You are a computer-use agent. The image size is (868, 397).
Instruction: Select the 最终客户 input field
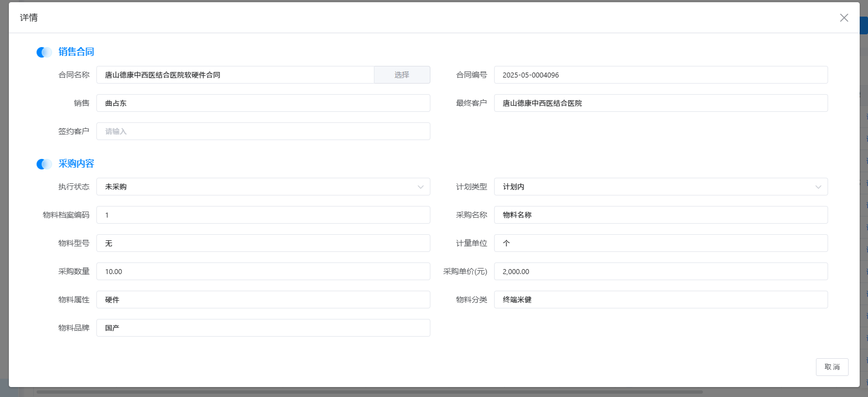click(660, 103)
